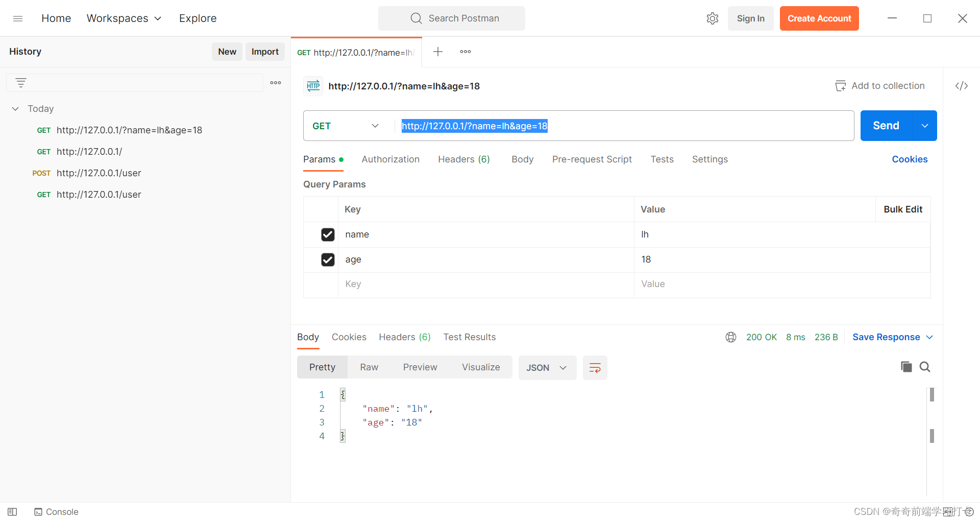Open the Console from status bar
This screenshot has width=980, height=521.
click(x=56, y=512)
